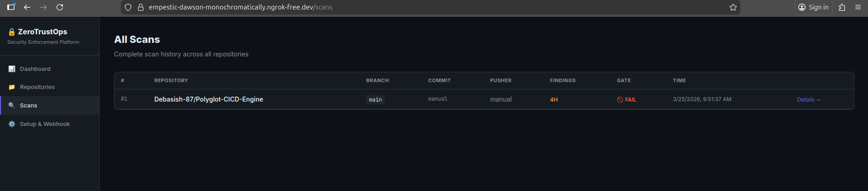
Task: Click the Scans magnifier icon in sidebar
Action: click(12, 106)
